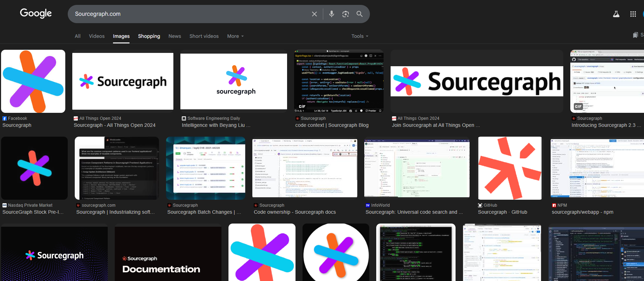
Task: Open the code context GIF thumbnail
Action: pyautogui.click(x=339, y=81)
